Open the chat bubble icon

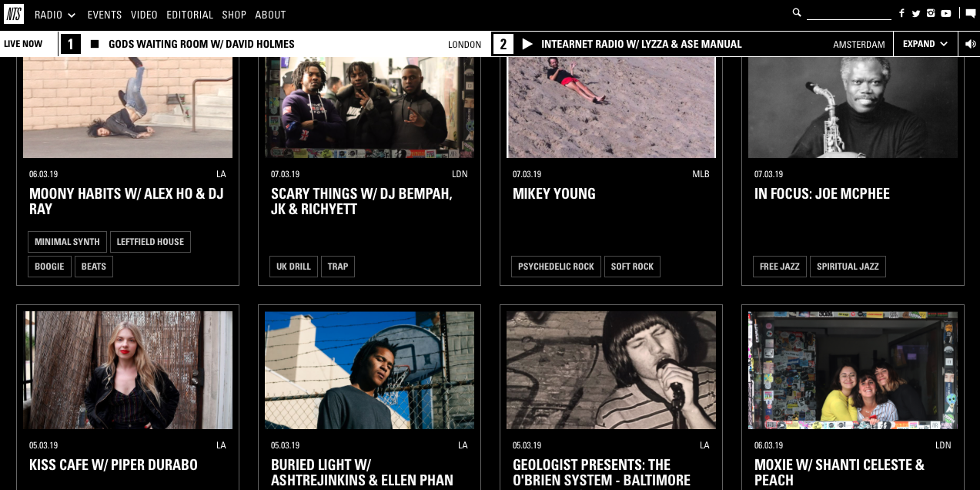point(970,13)
